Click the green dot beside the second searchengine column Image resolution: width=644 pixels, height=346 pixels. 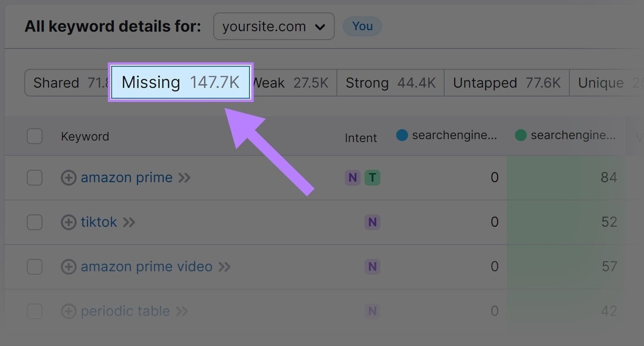520,135
